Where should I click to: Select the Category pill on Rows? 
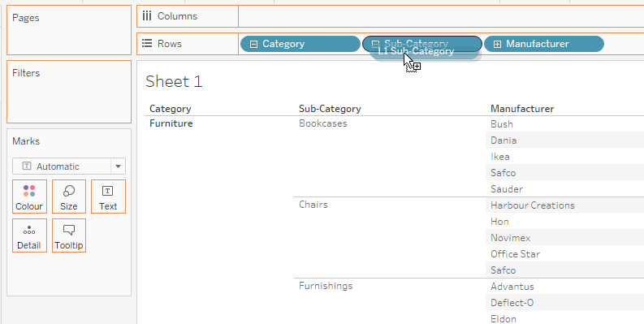point(300,44)
